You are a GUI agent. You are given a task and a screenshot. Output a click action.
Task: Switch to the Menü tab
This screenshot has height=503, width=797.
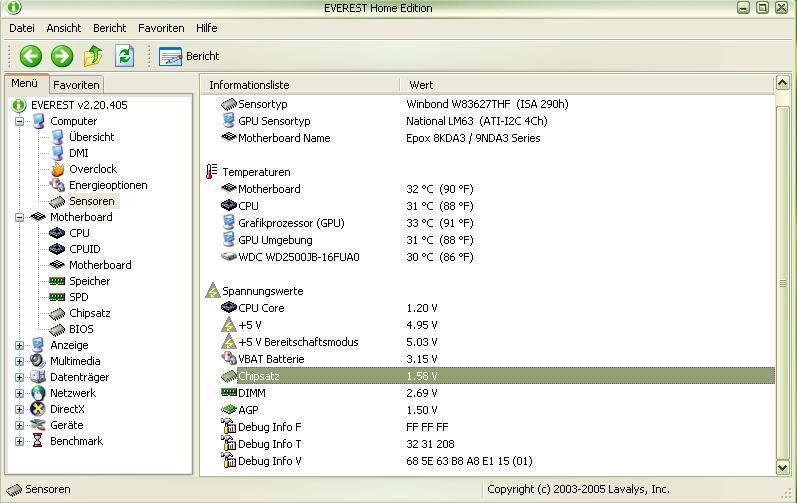coord(24,83)
